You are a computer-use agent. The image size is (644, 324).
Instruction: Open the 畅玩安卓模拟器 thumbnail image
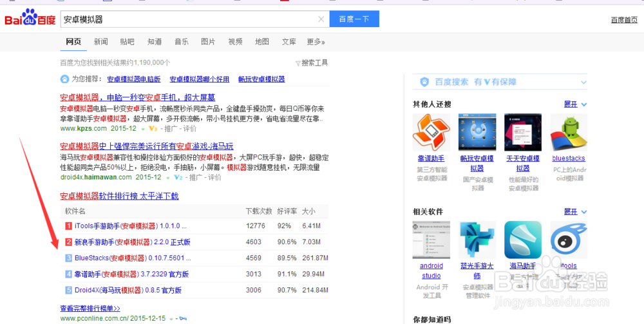pos(477,132)
